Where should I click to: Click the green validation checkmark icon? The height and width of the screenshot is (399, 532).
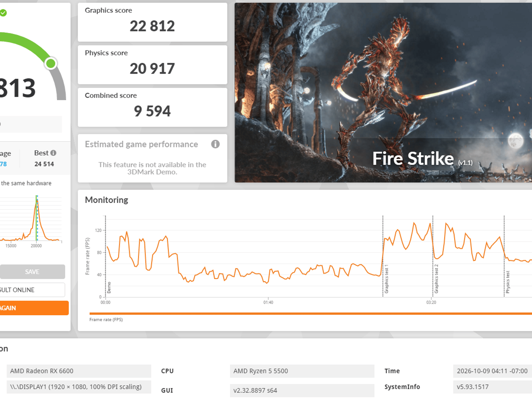coord(3,13)
